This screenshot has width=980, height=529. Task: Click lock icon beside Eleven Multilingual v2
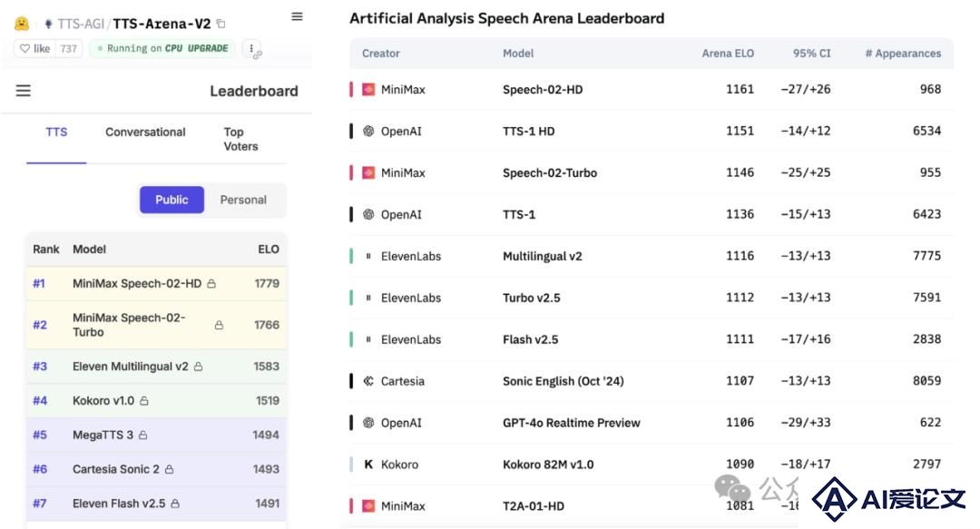198,367
